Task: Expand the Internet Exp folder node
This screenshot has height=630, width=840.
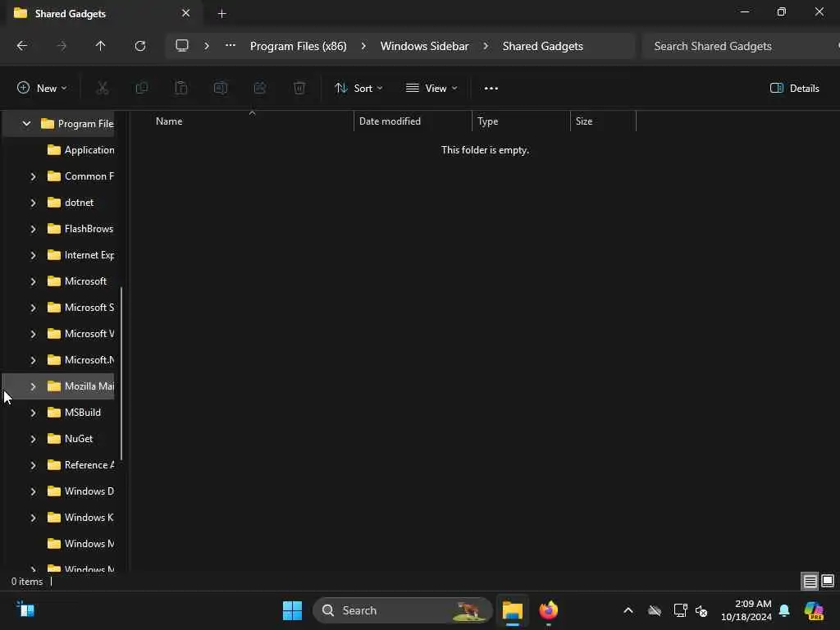Action: [x=33, y=255]
